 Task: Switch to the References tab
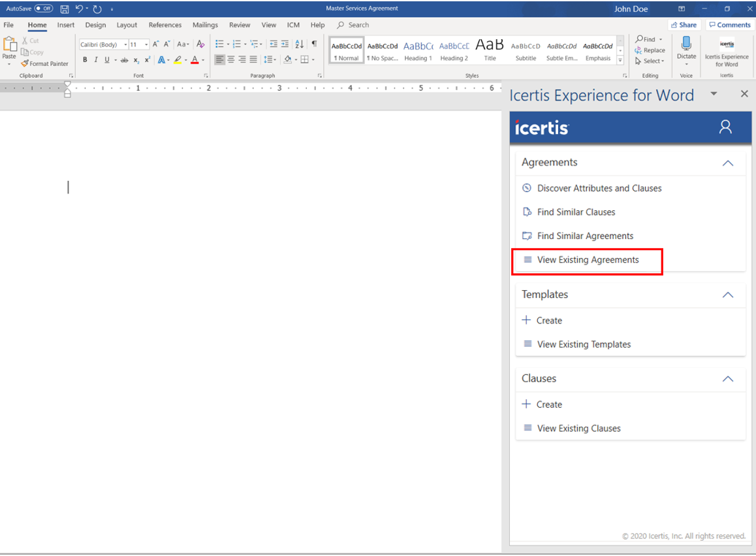click(x=165, y=25)
